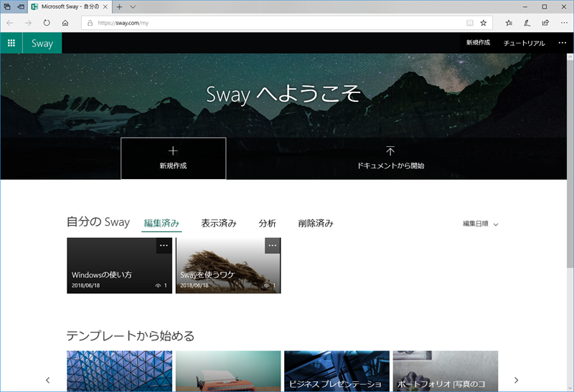The width and height of the screenshot is (574, 392).
Task: Click the browser refresh icon
Action: click(47, 23)
